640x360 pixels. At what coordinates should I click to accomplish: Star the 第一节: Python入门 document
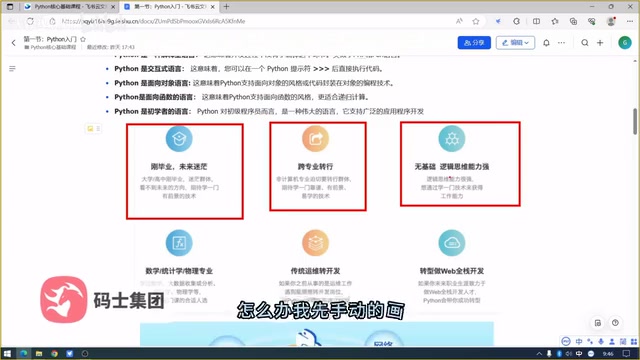[x=83, y=39]
